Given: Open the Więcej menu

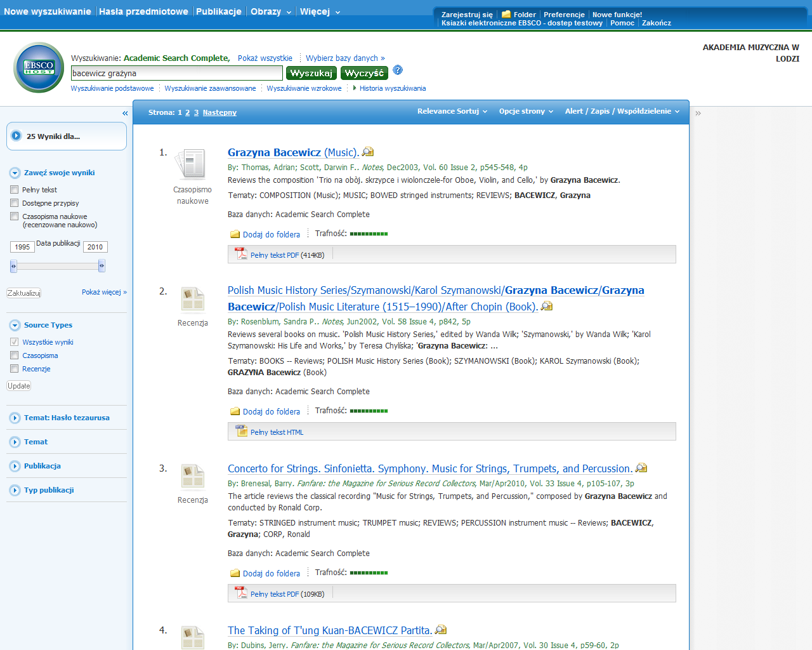Looking at the screenshot, I should pos(320,11).
